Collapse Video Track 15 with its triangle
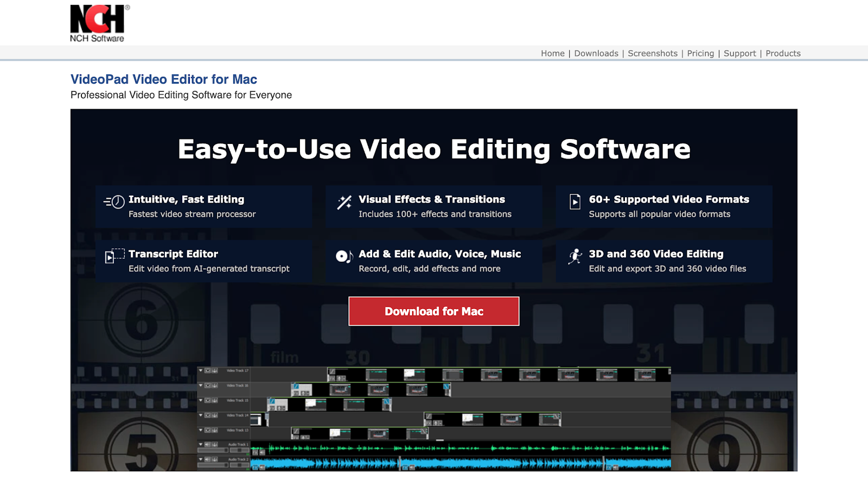This screenshot has width=868, height=480. click(201, 400)
